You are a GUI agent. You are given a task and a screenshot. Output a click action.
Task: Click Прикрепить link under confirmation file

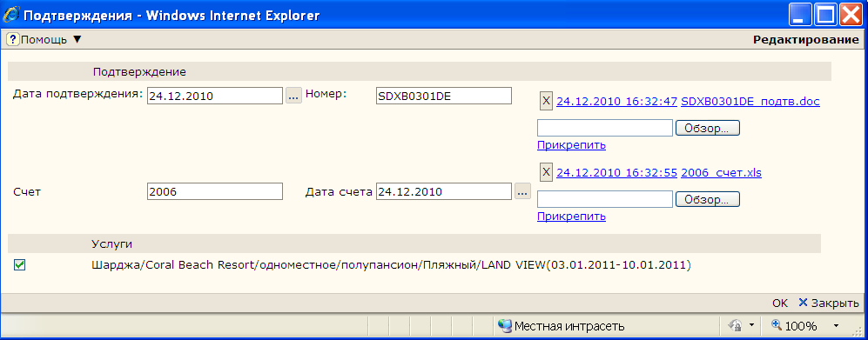(x=571, y=145)
